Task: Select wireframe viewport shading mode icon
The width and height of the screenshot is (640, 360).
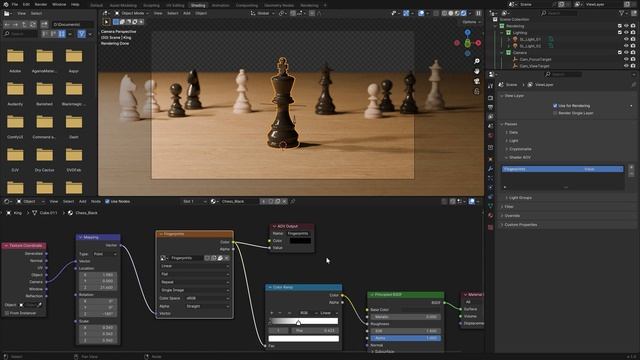Action: (x=444, y=13)
